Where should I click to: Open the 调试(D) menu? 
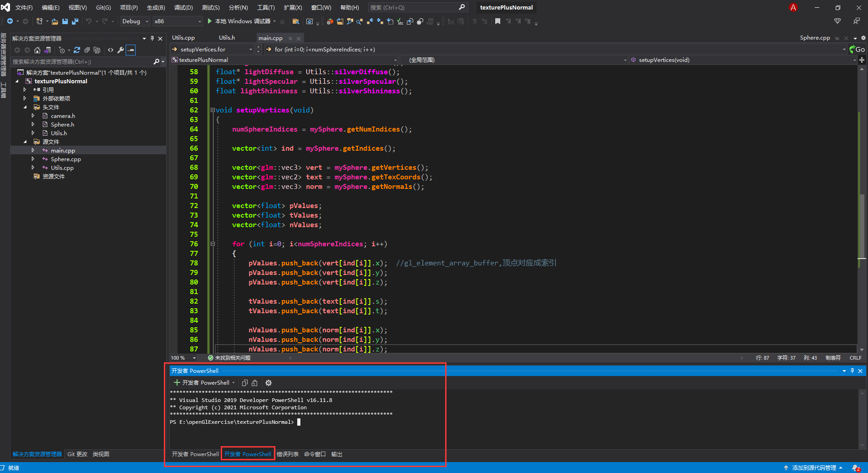pos(183,7)
